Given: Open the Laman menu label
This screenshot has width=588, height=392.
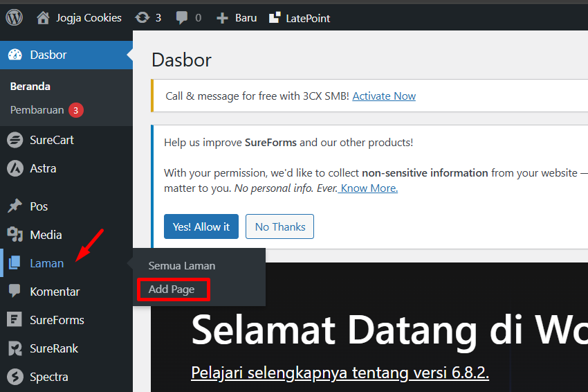Looking at the screenshot, I should click(x=47, y=263).
